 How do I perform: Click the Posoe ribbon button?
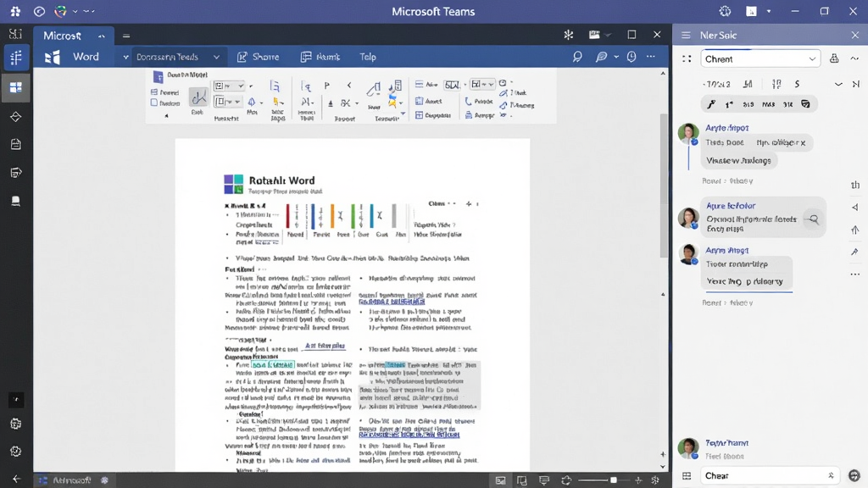[x=479, y=102]
